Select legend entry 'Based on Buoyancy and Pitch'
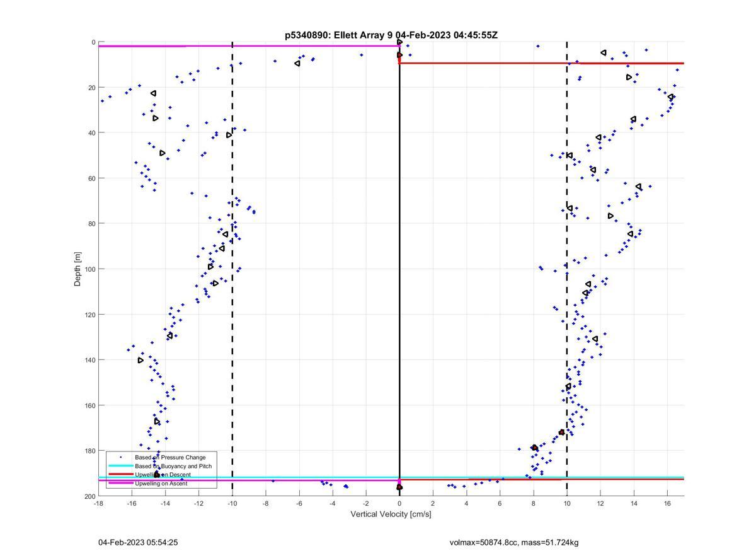Viewport: 756px width, 558px height. pos(173,466)
